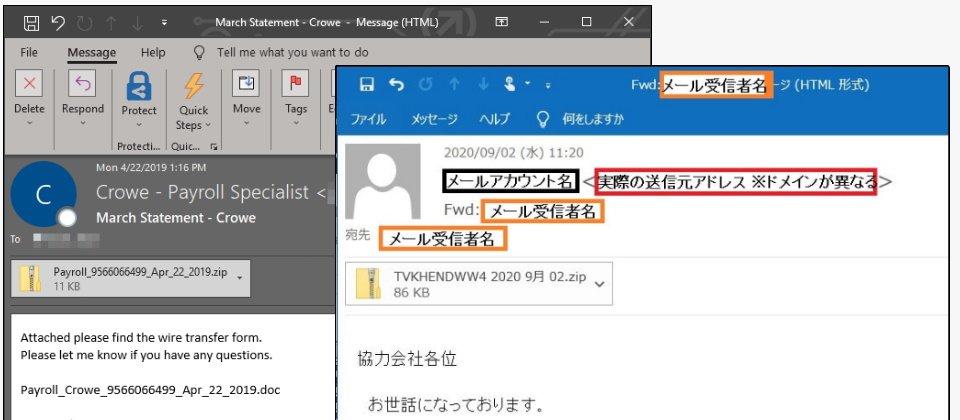
Task: Open dropdown arrow of Payroll zip attachment
Action: 239,278
